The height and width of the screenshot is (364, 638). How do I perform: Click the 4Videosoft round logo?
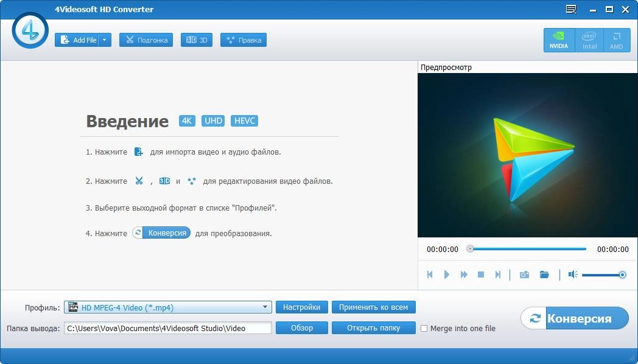tap(30, 30)
